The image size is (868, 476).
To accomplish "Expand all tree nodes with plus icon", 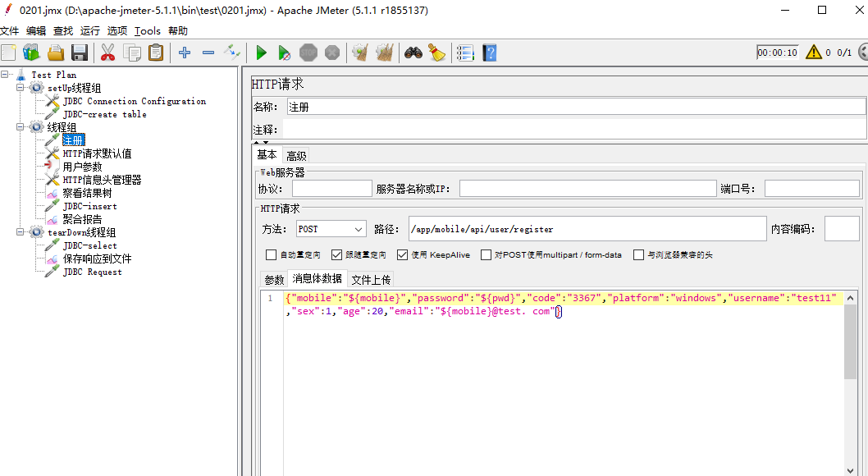I will (x=184, y=53).
